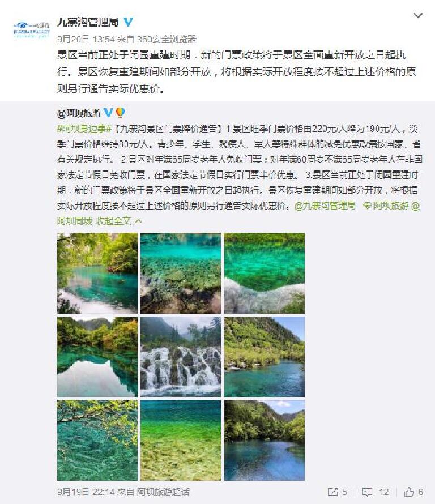The height and width of the screenshot is (504, 435).
Task: Open the @九寨沟管理局 mention link in the repost
Action: [x=325, y=206]
